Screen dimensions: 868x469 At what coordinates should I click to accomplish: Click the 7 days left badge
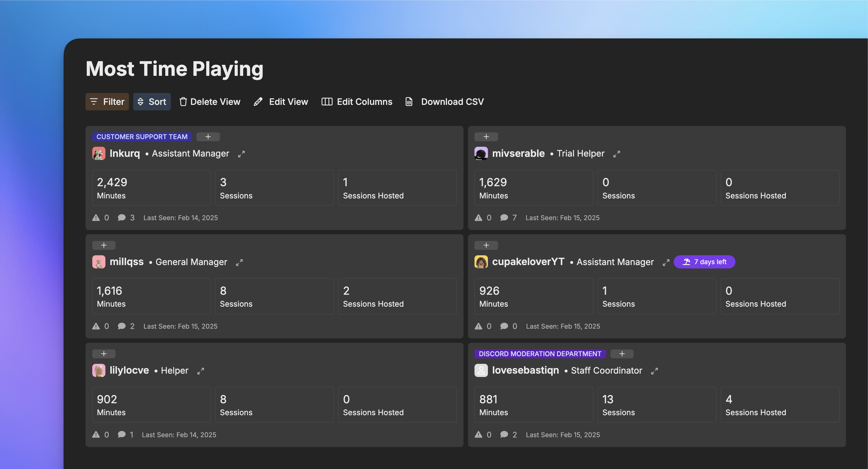click(704, 262)
